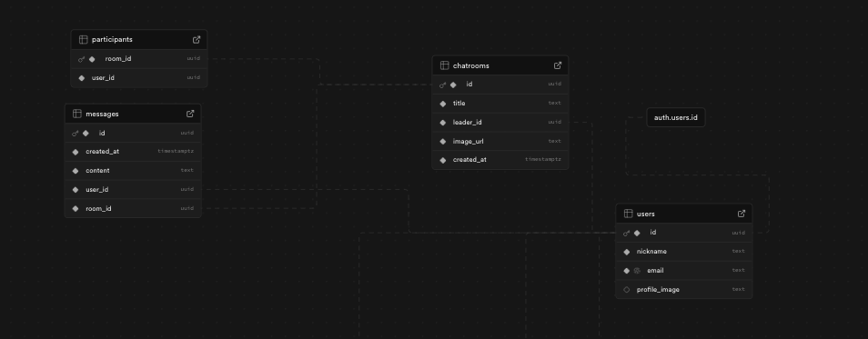Click uuid type label on leader_id row
Image resolution: width=868 pixels, height=339 pixels.
(x=555, y=122)
